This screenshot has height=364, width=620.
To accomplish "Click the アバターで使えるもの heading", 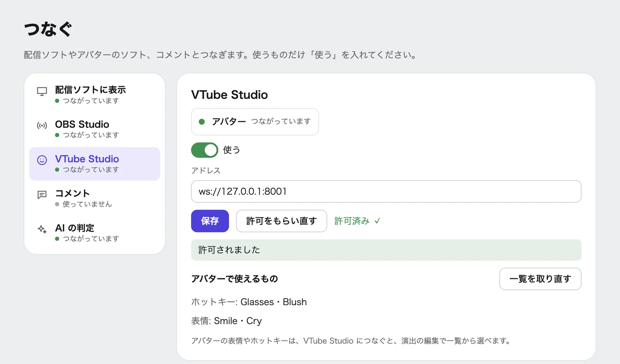I will [x=234, y=279].
